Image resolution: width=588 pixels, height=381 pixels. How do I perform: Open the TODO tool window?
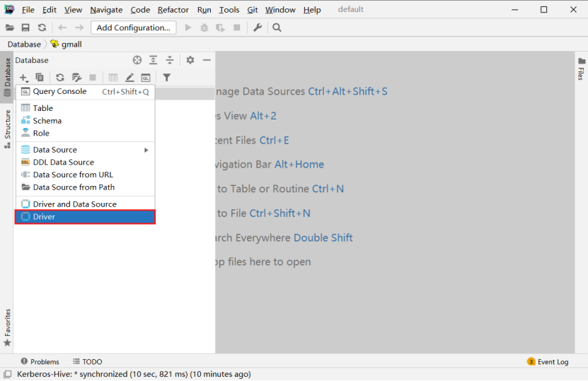coord(87,361)
